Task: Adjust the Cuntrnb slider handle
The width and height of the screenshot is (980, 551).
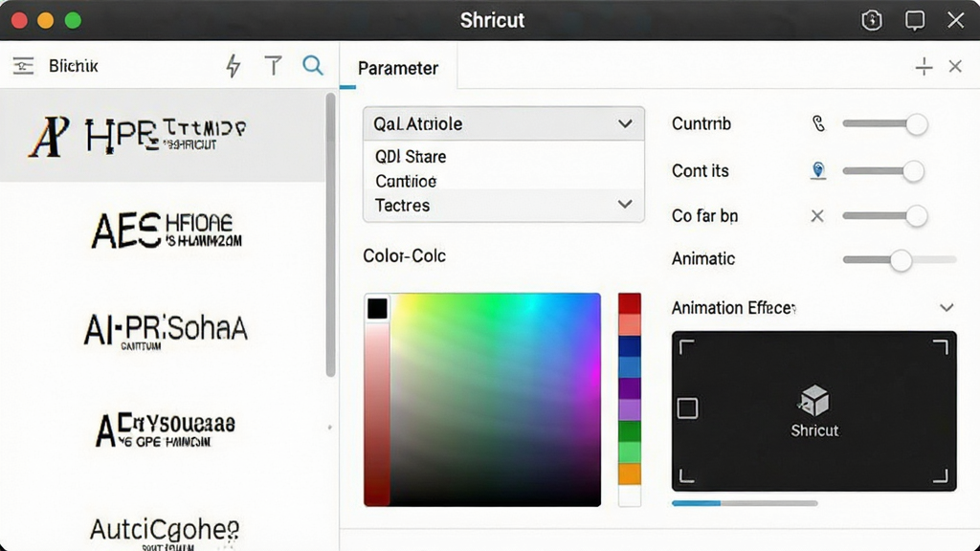Action: coord(917,124)
